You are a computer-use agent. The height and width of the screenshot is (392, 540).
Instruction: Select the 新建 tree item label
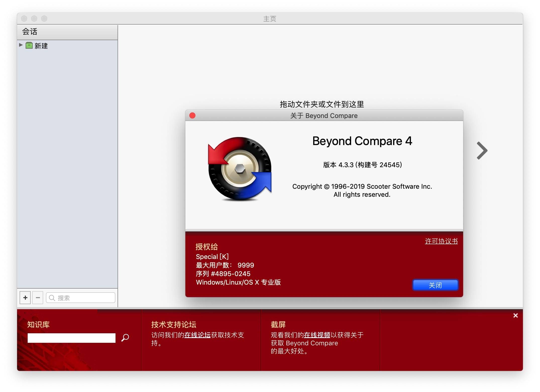(41, 46)
